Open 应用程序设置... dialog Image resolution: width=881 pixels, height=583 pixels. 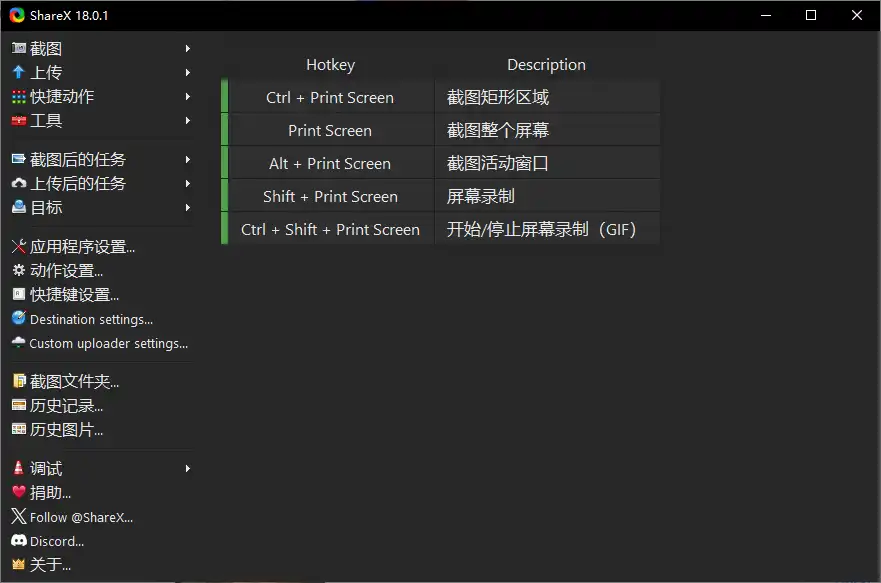pyautogui.click(x=101, y=247)
